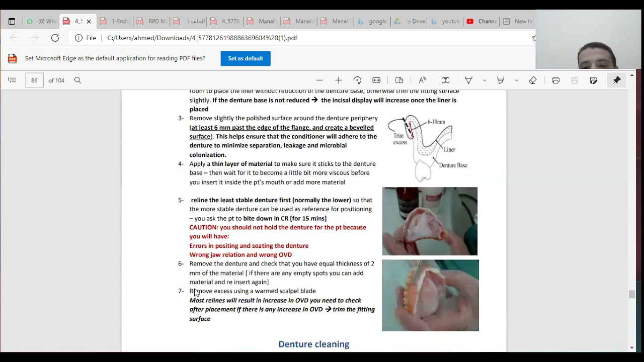Select the Draw pen tool
The width and height of the screenshot is (644, 362).
tap(468, 80)
